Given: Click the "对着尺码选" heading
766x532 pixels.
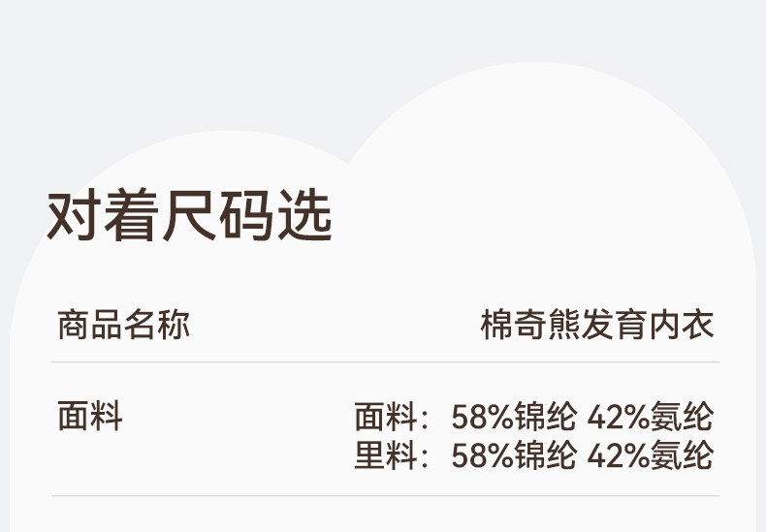Looking at the screenshot, I should (x=190, y=218).
